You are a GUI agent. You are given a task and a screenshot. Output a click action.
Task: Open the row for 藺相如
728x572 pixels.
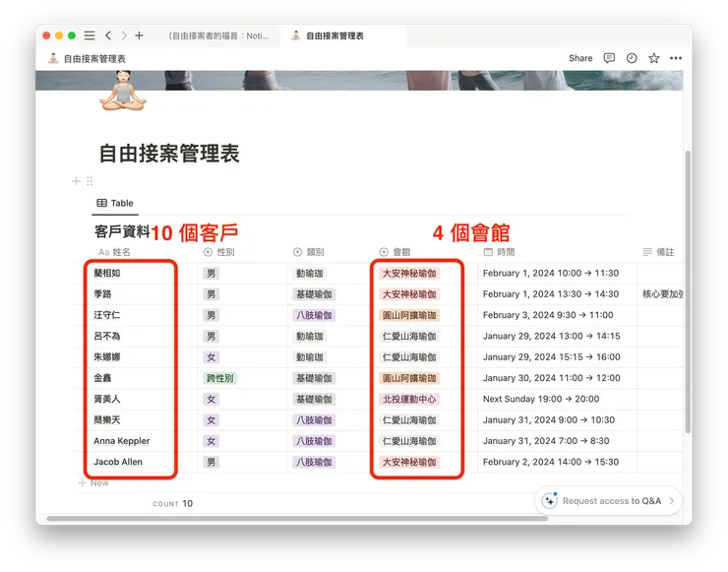[107, 274]
